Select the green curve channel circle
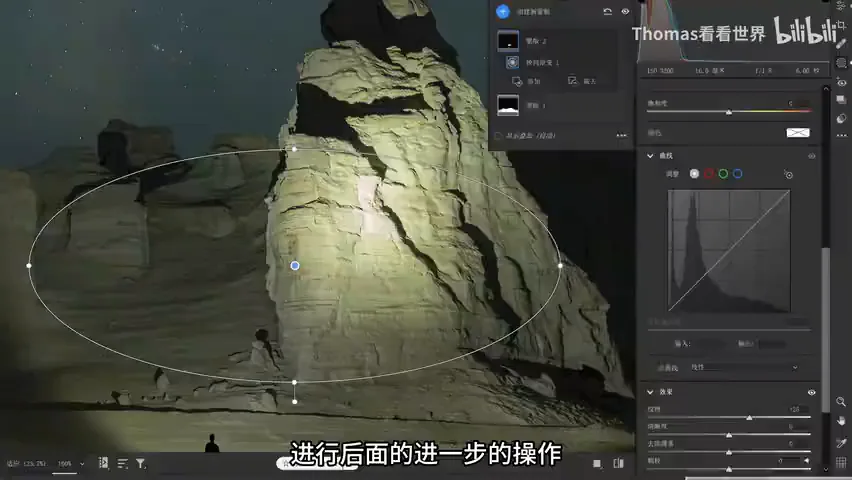The image size is (852, 480). pyautogui.click(x=723, y=174)
